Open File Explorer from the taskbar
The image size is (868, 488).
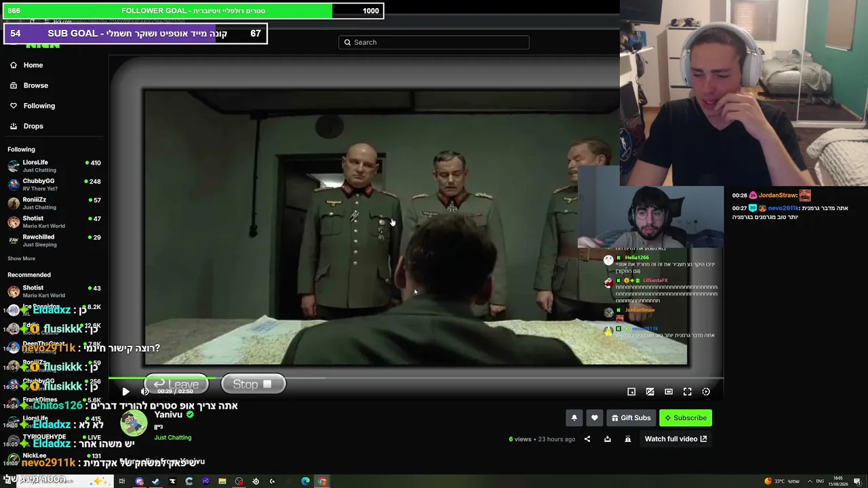222,481
